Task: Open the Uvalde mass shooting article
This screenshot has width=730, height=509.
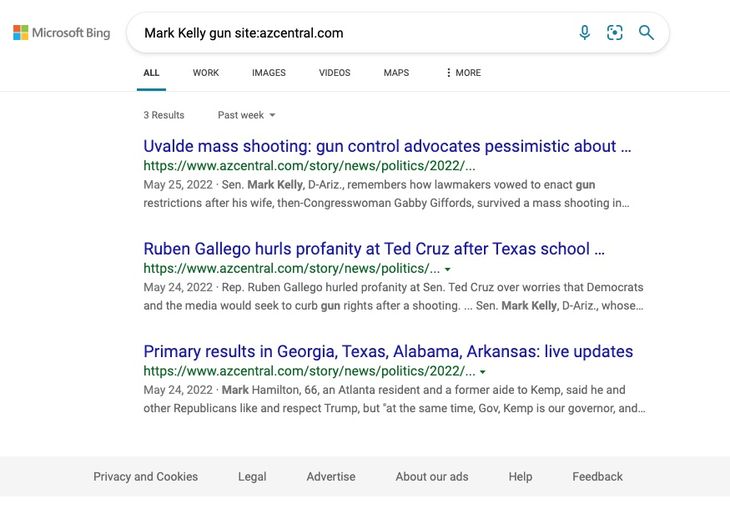Action: (387, 146)
